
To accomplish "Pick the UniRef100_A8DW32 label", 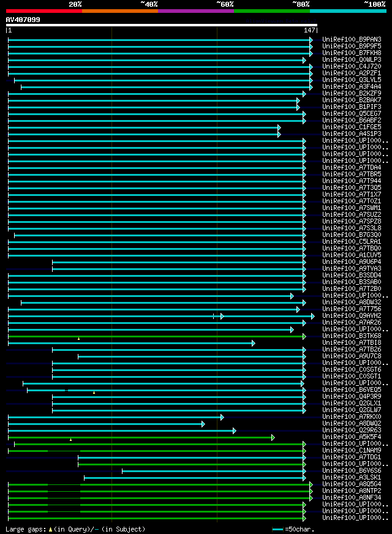I will [352, 303].
